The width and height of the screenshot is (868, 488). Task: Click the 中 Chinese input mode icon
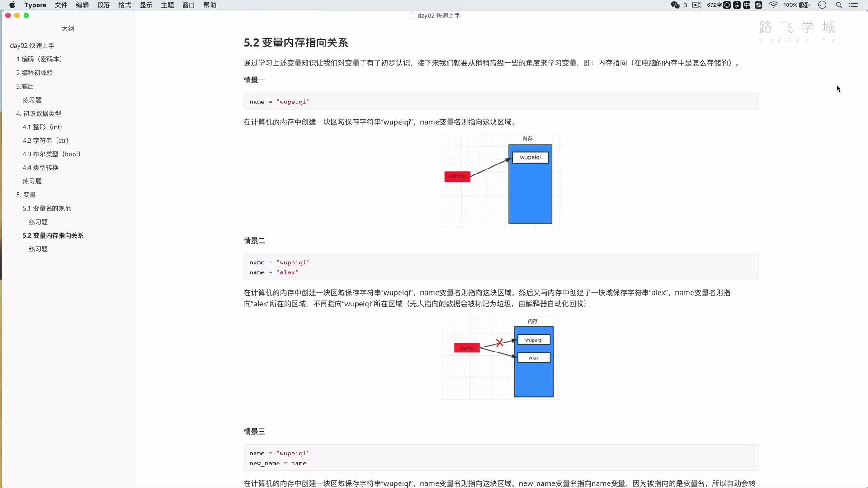point(747,5)
